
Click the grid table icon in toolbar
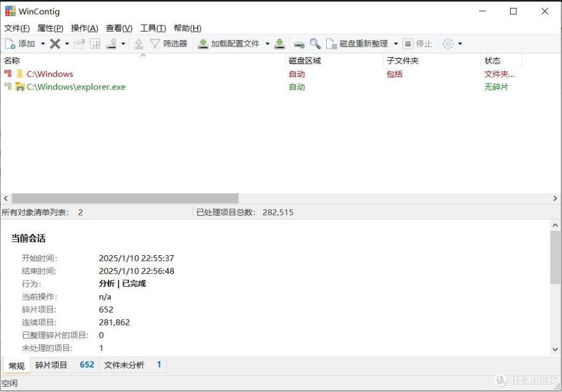point(95,44)
